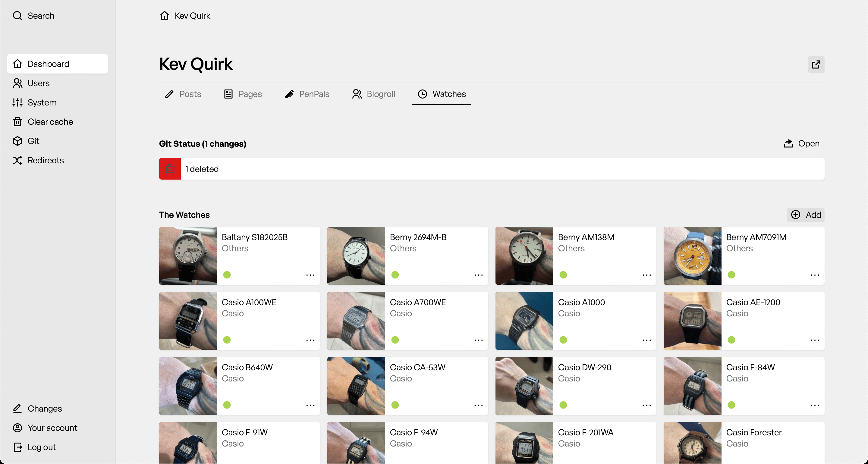Image resolution: width=868 pixels, height=464 pixels.
Task: Open System in the sidebar
Action: [58, 102]
